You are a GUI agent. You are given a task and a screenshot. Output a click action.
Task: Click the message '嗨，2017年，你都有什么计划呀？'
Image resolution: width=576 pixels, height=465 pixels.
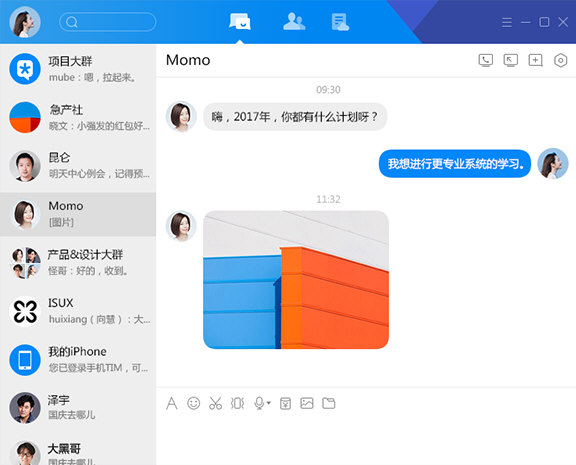[x=295, y=117]
